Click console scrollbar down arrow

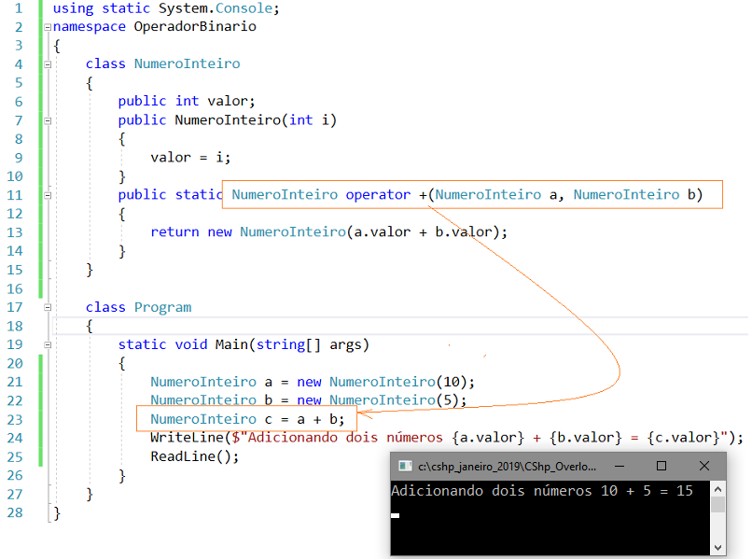pyautogui.click(x=718, y=548)
